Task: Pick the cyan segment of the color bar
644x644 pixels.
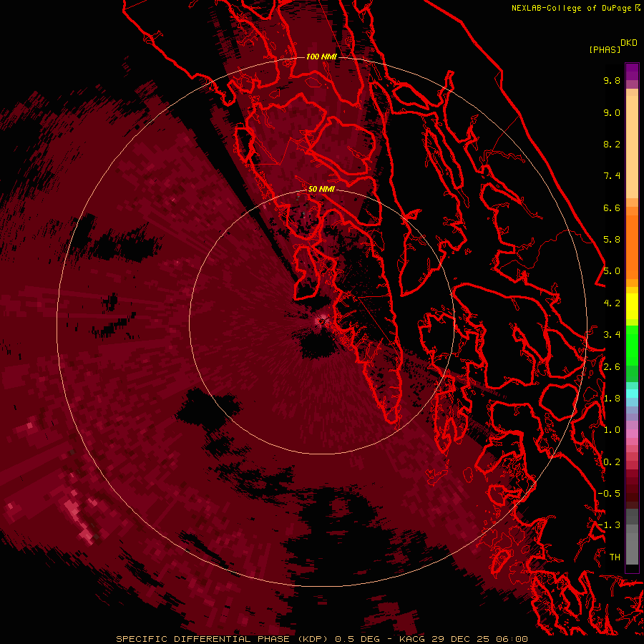Action: coord(632,394)
